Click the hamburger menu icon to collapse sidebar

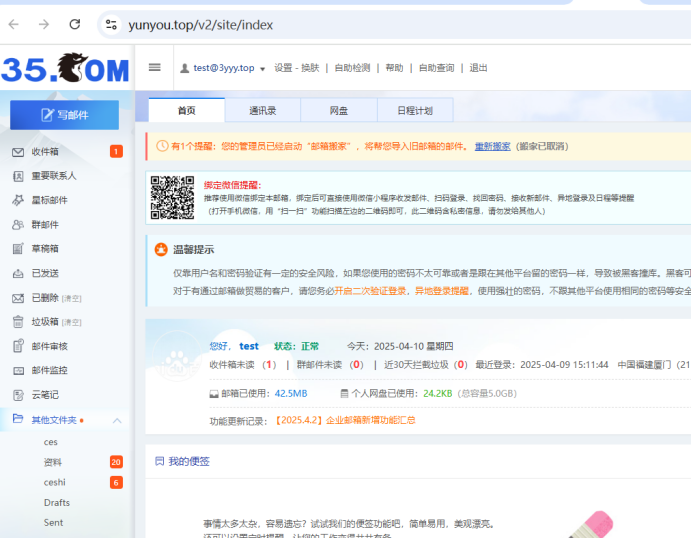pos(154,68)
